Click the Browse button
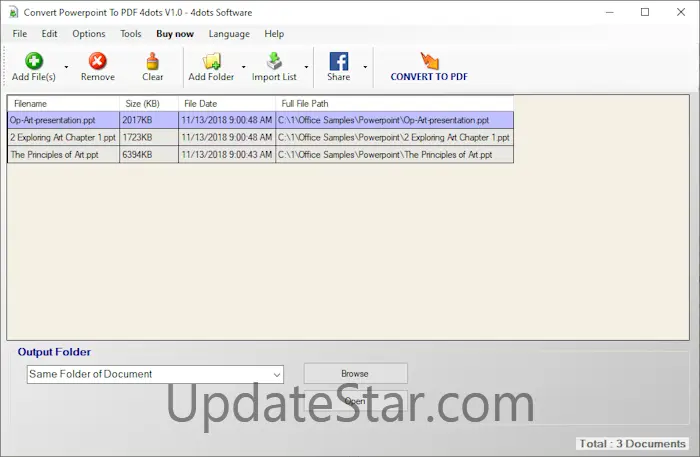Viewport: 700px width, 457px height. 355,374
